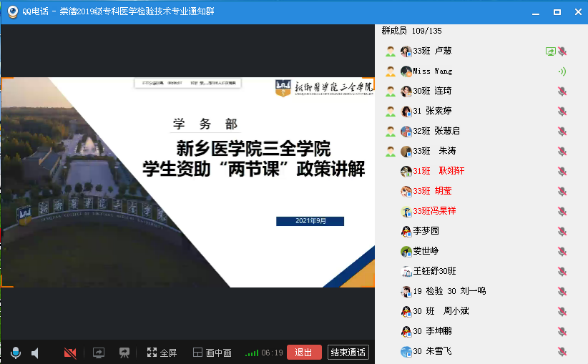Mute the microphone in the call toolbar

point(15,353)
